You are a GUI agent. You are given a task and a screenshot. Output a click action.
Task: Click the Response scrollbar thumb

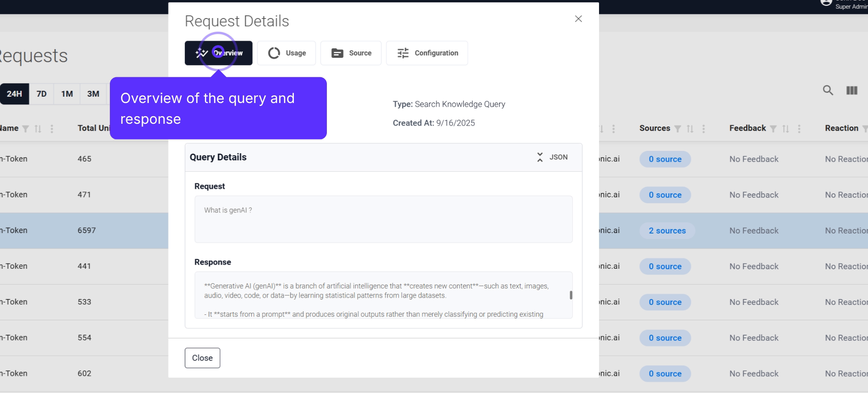pyautogui.click(x=571, y=295)
